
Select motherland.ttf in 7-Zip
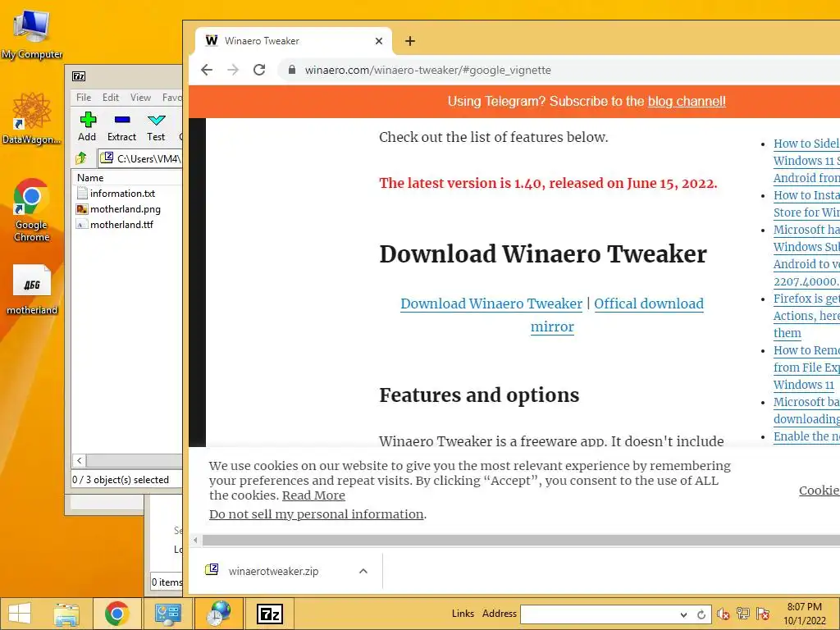pyautogui.click(x=115, y=225)
